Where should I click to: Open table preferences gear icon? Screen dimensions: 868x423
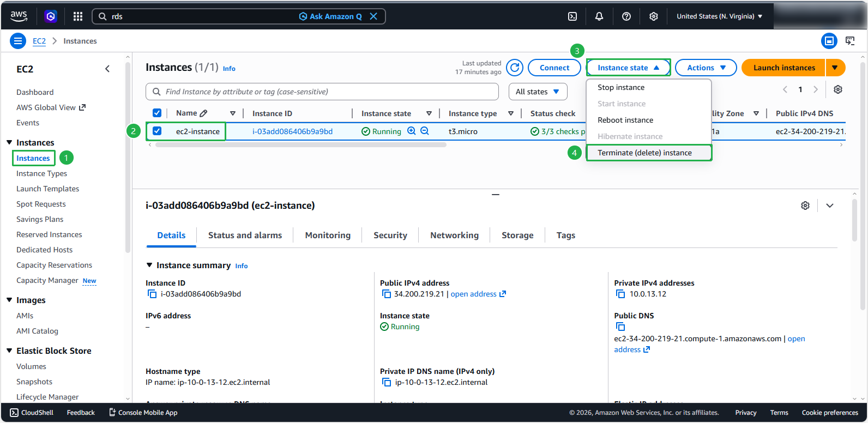838,89
